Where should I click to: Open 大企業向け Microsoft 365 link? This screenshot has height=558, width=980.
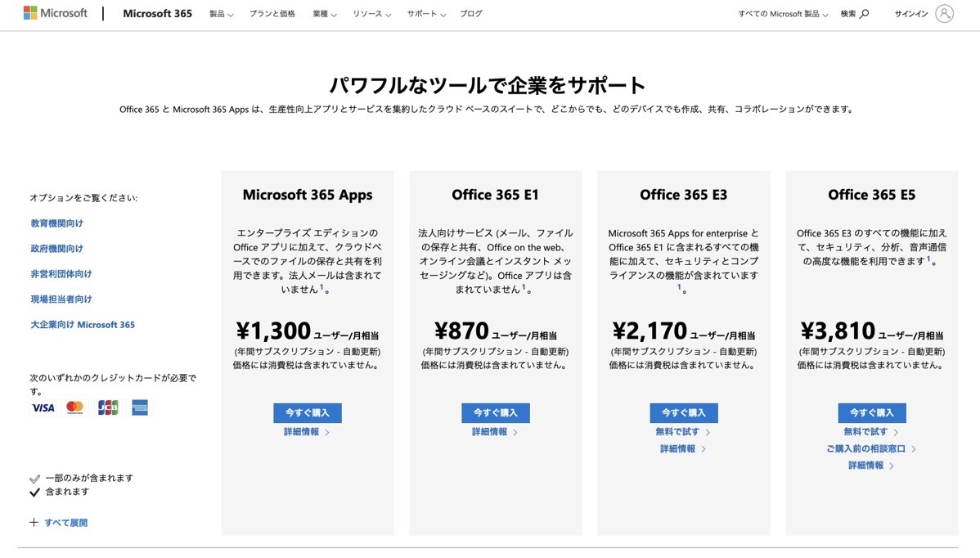[x=83, y=324]
